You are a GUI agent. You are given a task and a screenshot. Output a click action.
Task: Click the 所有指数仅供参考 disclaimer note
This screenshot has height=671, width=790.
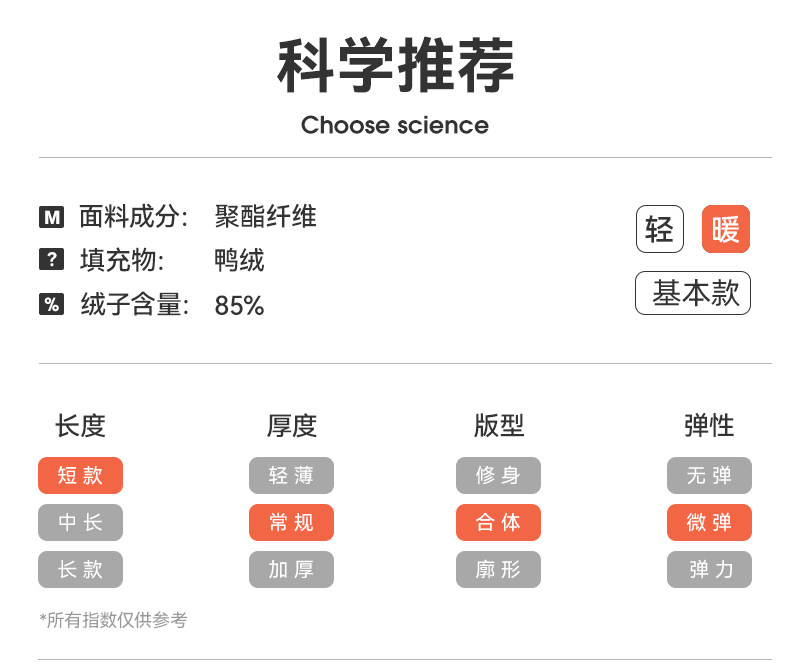[113, 621]
